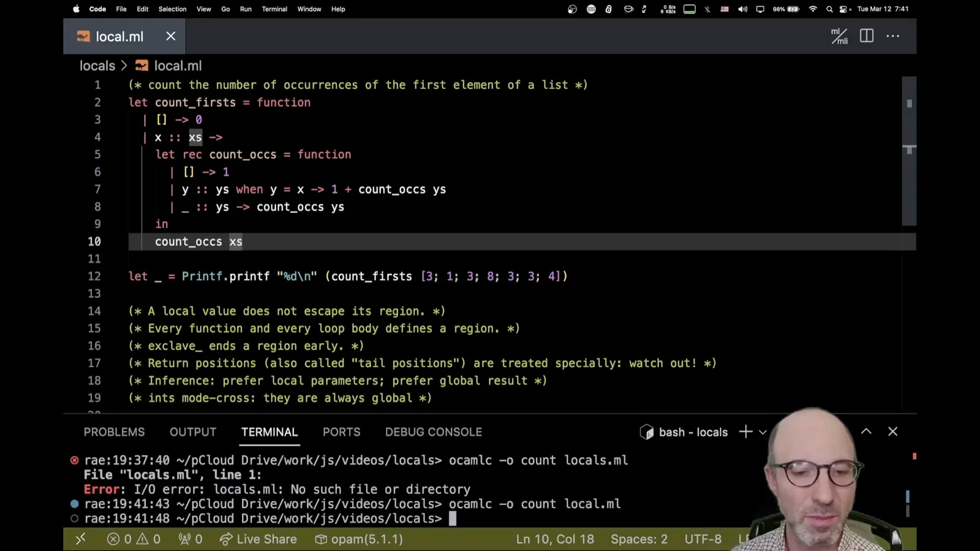This screenshot has width=980, height=551.
Task: Open Spotlight search in menu bar
Action: coord(829,9)
